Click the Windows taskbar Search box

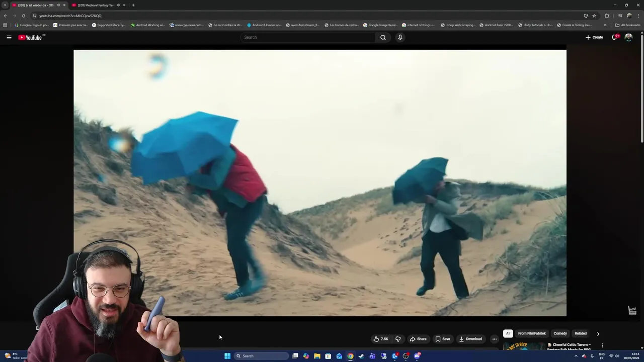pos(262,356)
